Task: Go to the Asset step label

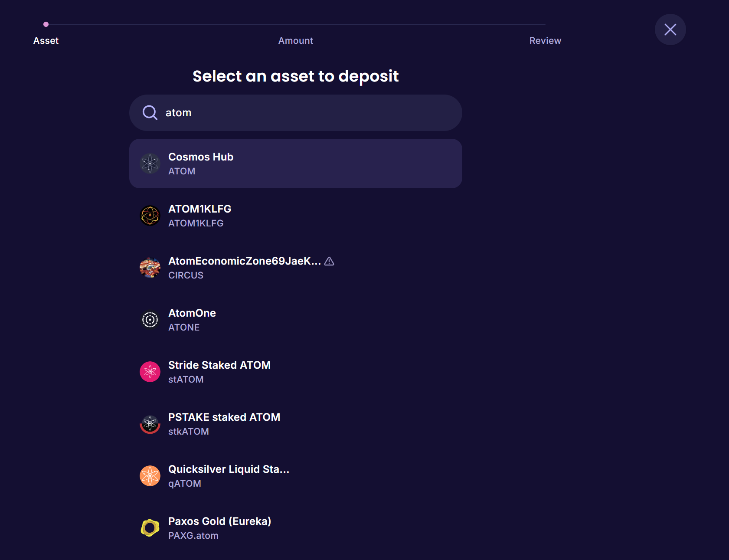Action: pos(46,41)
